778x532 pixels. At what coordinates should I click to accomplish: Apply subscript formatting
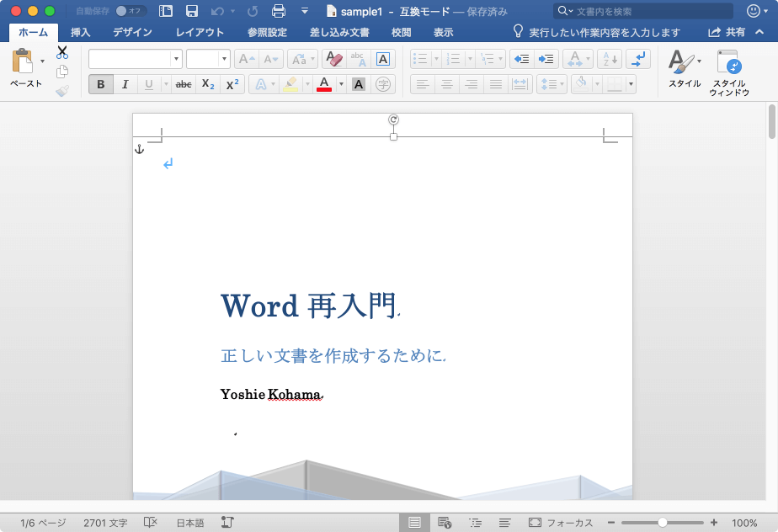coord(208,84)
